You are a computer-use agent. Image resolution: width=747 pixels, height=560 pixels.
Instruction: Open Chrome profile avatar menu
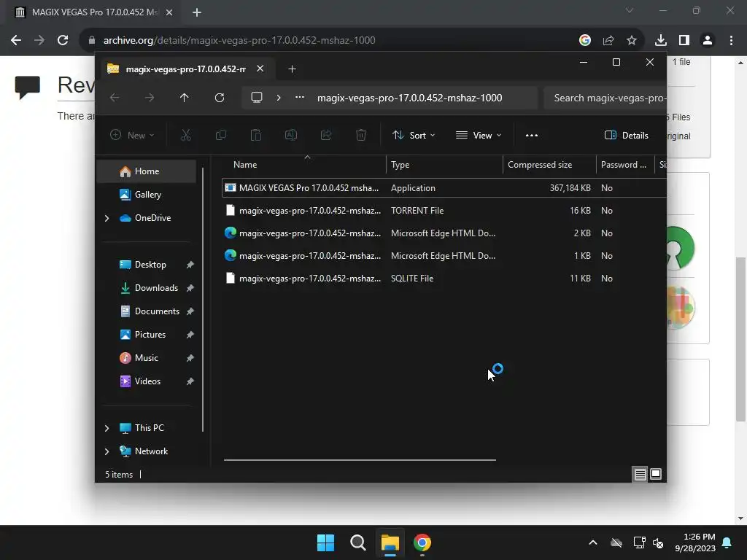708,40
